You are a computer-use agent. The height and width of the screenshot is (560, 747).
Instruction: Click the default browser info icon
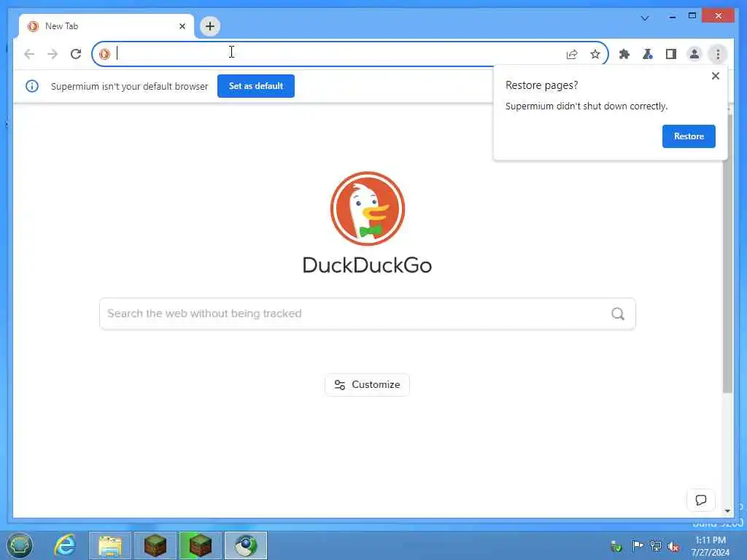[x=32, y=86]
